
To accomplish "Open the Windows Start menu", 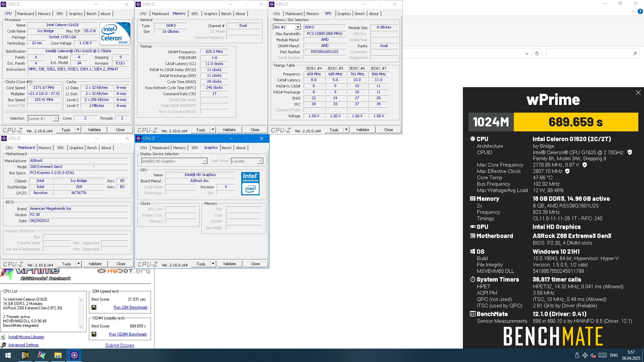I will pos(8,355).
